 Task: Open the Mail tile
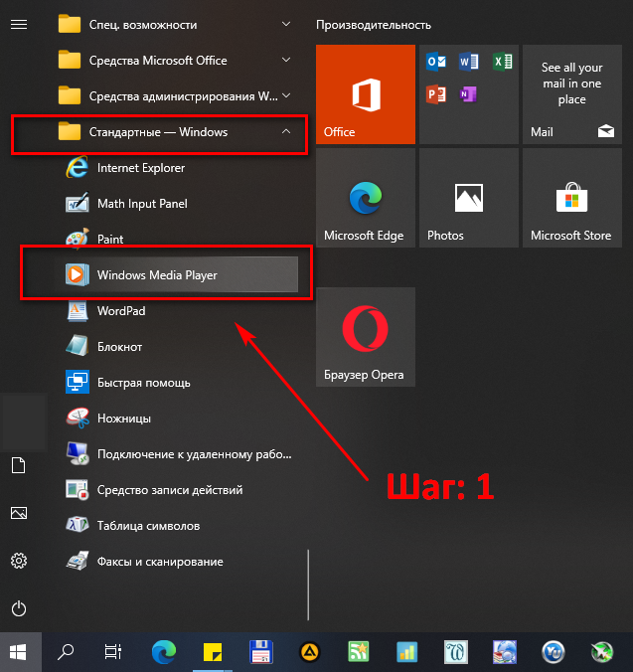572,94
